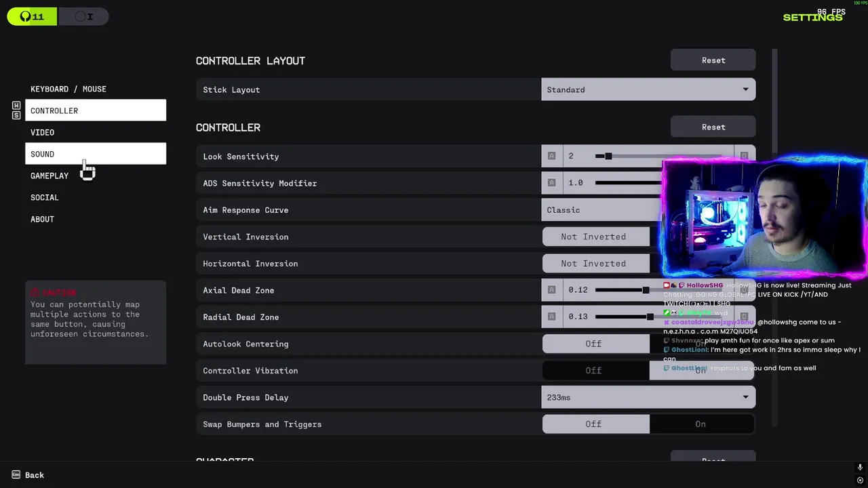Go to the Gameplay settings tab
This screenshot has height=488, width=868.
pos(96,176)
